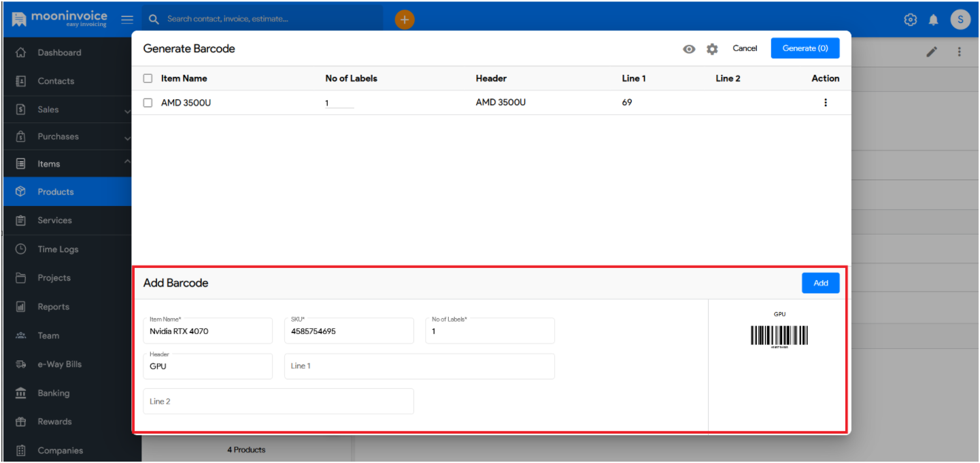Open the hamburger menu icon

(x=127, y=19)
